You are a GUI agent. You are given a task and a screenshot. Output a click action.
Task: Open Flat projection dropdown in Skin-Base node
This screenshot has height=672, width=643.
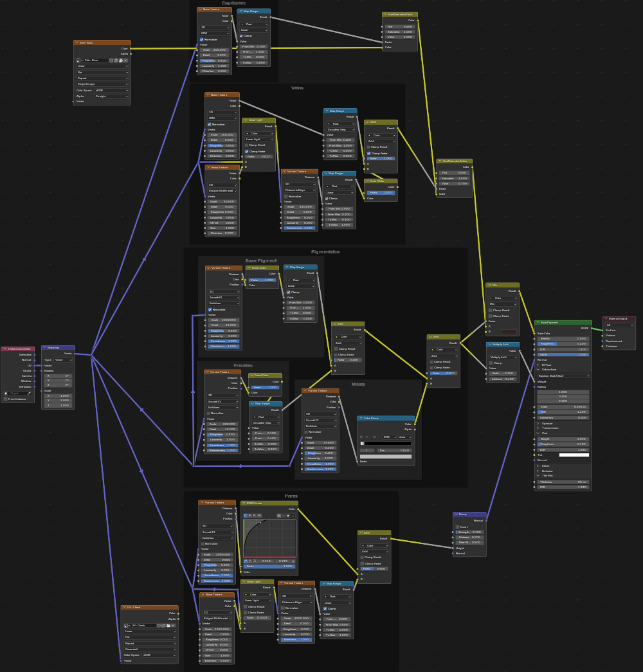click(102, 73)
